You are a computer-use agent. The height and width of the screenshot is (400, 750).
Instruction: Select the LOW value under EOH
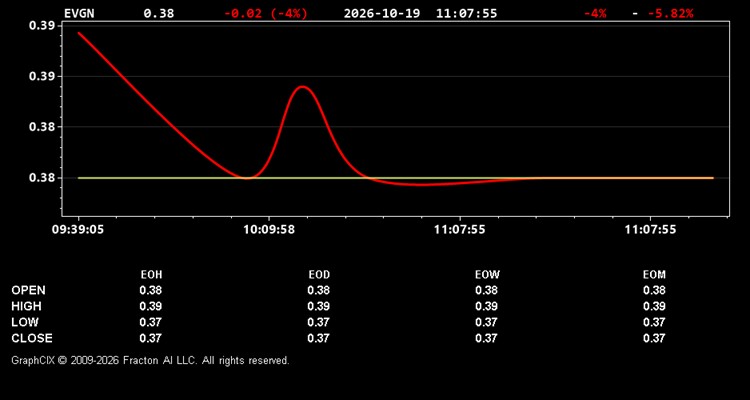151,322
